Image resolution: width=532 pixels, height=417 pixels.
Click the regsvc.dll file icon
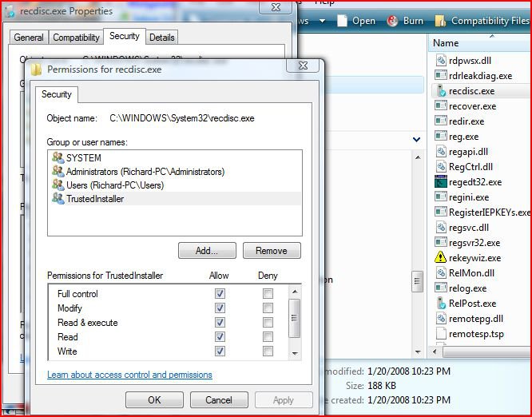(x=440, y=228)
